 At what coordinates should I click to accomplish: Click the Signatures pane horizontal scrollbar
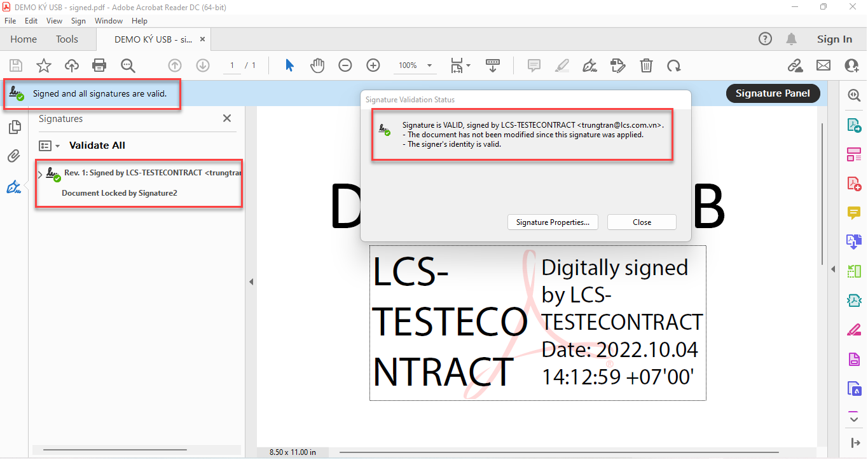114,450
